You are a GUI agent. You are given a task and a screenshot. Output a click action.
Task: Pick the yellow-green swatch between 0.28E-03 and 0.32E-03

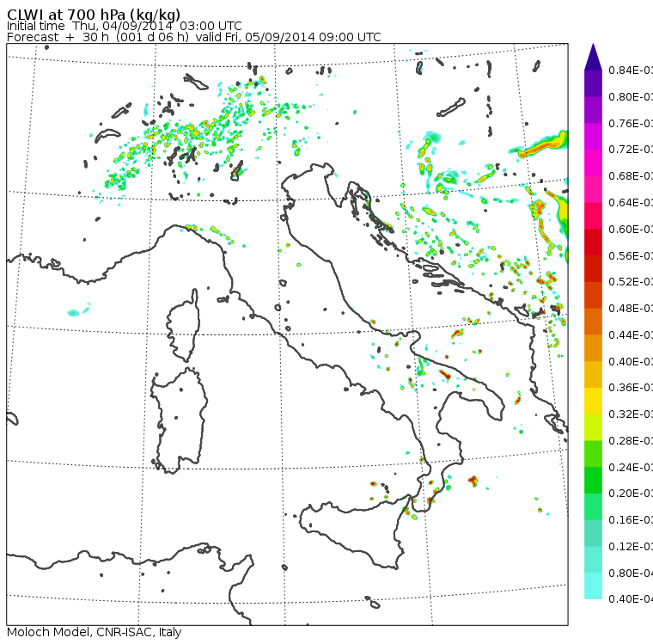(593, 427)
